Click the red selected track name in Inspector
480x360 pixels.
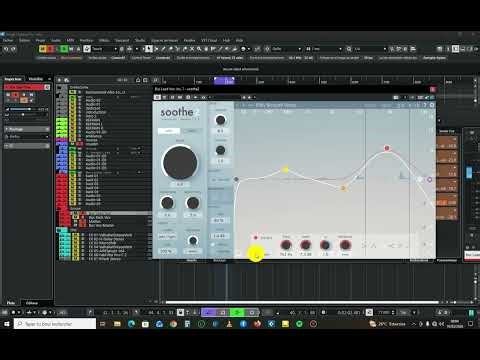point(24,87)
